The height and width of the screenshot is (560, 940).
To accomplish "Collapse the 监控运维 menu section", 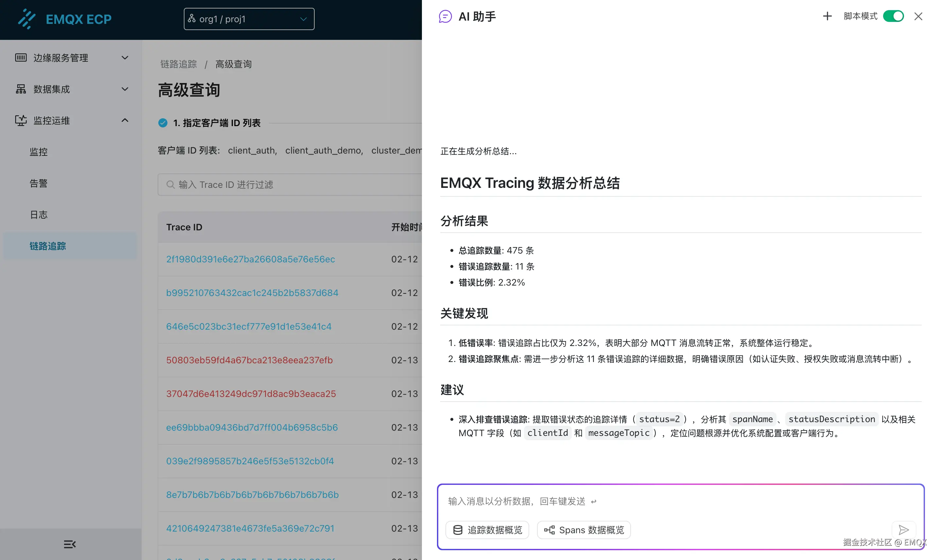I will [x=125, y=120].
